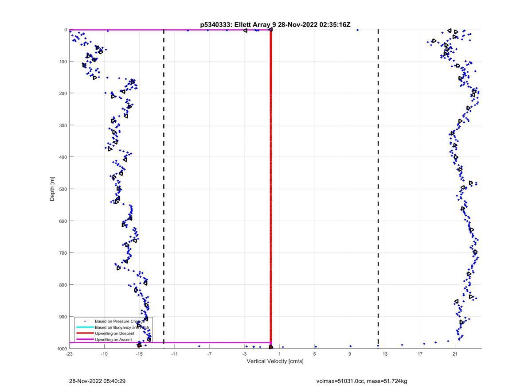This screenshot has height=392, width=532.
Task: Click the y-axis tick label '400'
Action: (63, 157)
